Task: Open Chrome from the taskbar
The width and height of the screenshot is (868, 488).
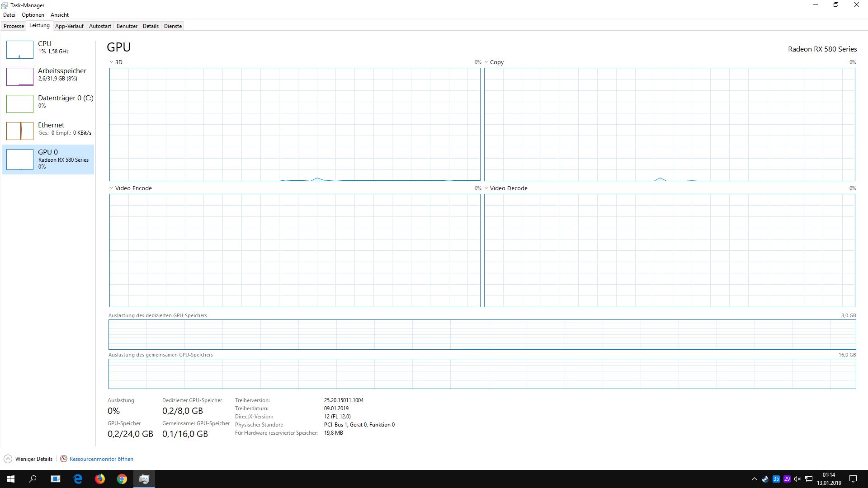Action: (122, 479)
